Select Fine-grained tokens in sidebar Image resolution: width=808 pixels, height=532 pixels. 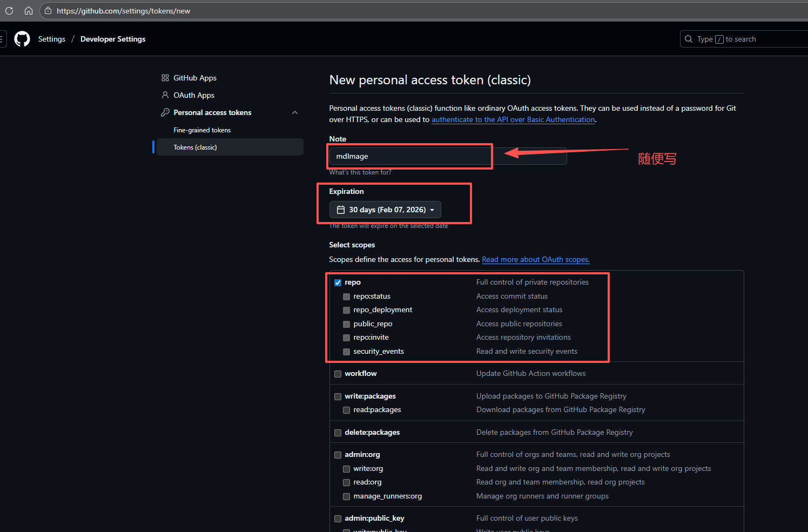coord(202,130)
